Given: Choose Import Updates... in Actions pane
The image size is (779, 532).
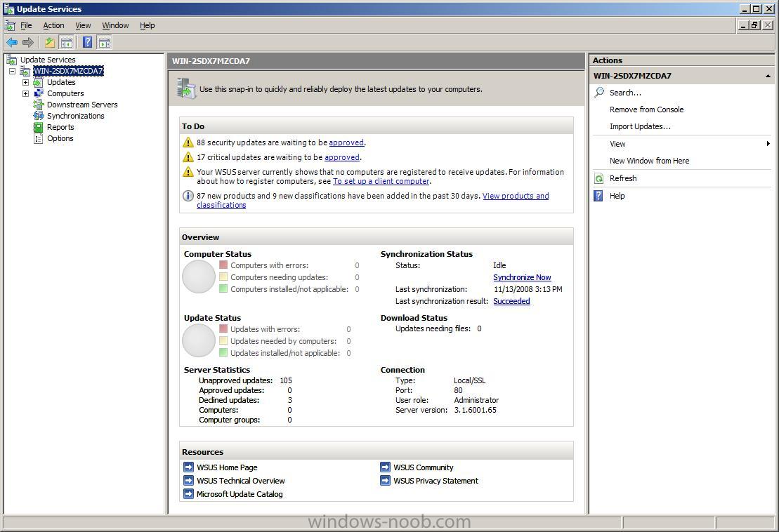Looking at the screenshot, I should (640, 126).
